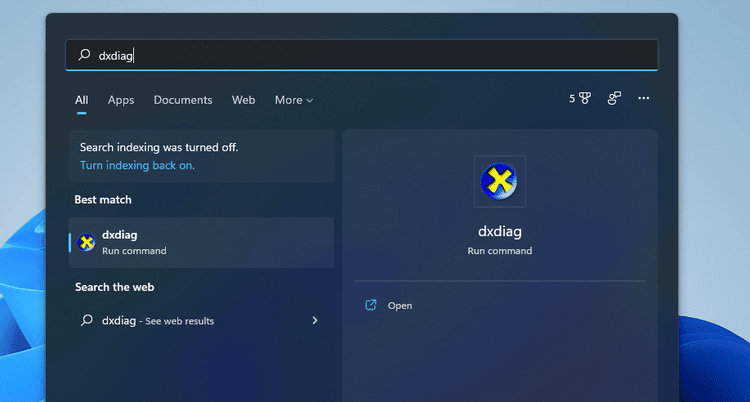Click the search magnifier icon in search box
This screenshot has height=402, width=750.
pos(84,55)
